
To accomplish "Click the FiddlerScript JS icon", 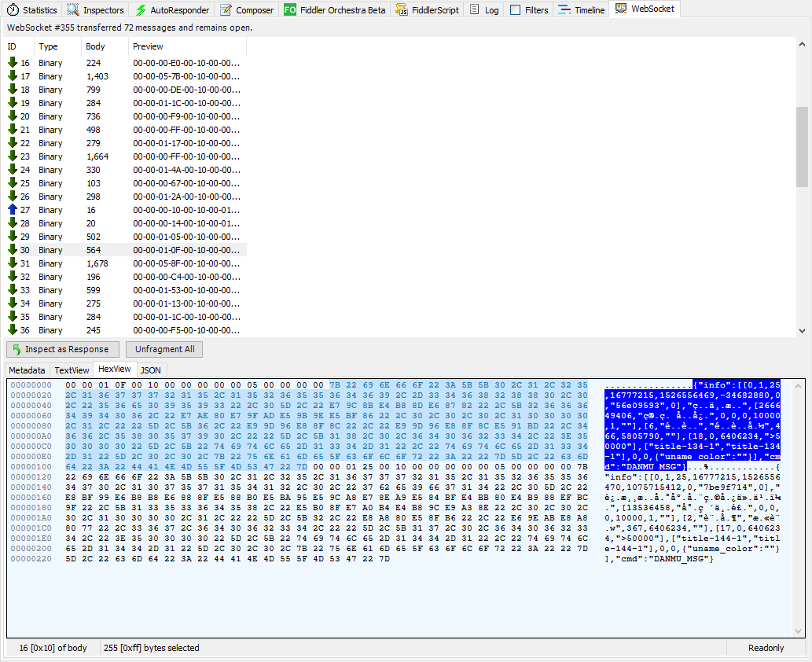I will click(402, 10).
